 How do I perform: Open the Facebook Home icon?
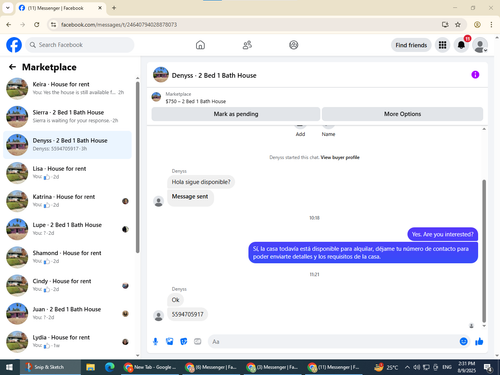pyautogui.click(x=200, y=45)
